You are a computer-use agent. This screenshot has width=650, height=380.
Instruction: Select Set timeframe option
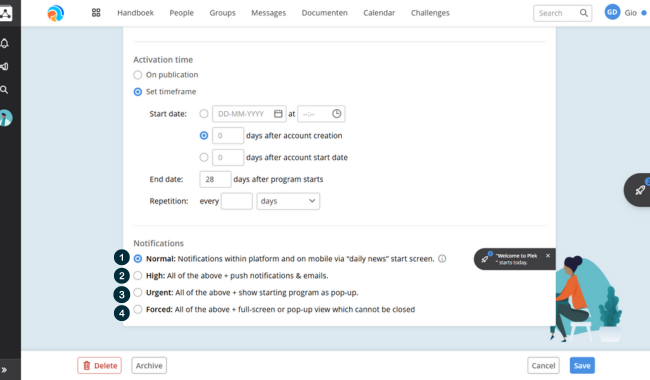point(138,92)
